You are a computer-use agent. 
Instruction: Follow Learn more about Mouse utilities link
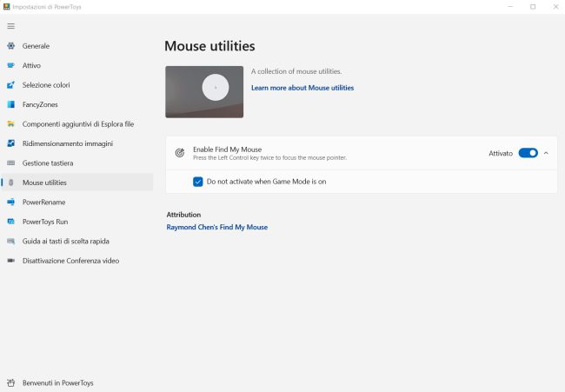coord(302,88)
